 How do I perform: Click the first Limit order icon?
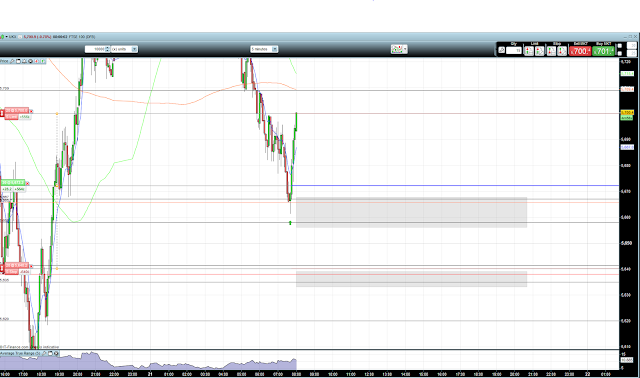click(529, 51)
